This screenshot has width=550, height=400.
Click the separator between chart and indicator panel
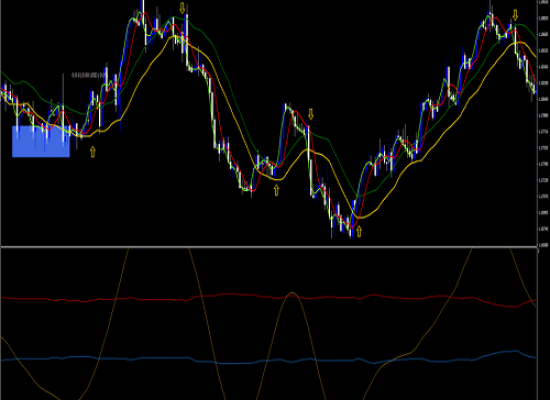coord(269,247)
